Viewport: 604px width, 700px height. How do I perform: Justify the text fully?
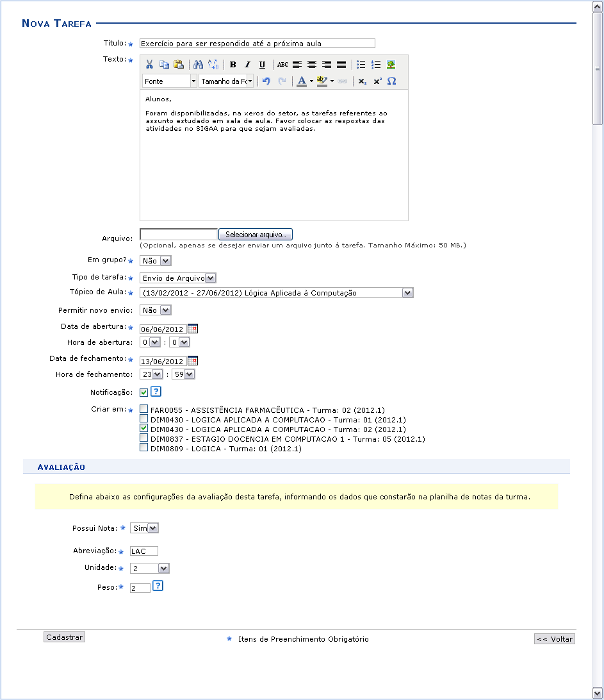point(341,65)
